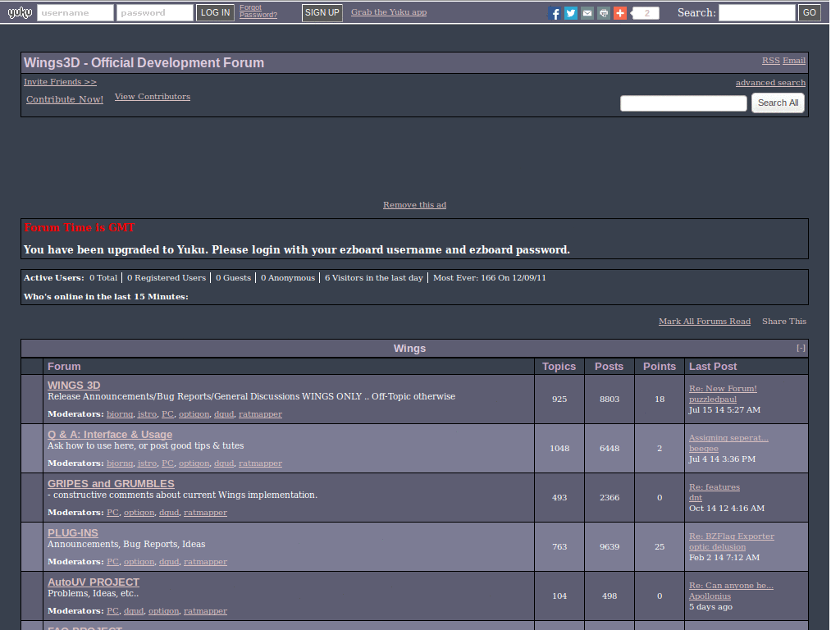Click the Wings category header title
Screen dimensions: 840x630
pos(409,348)
